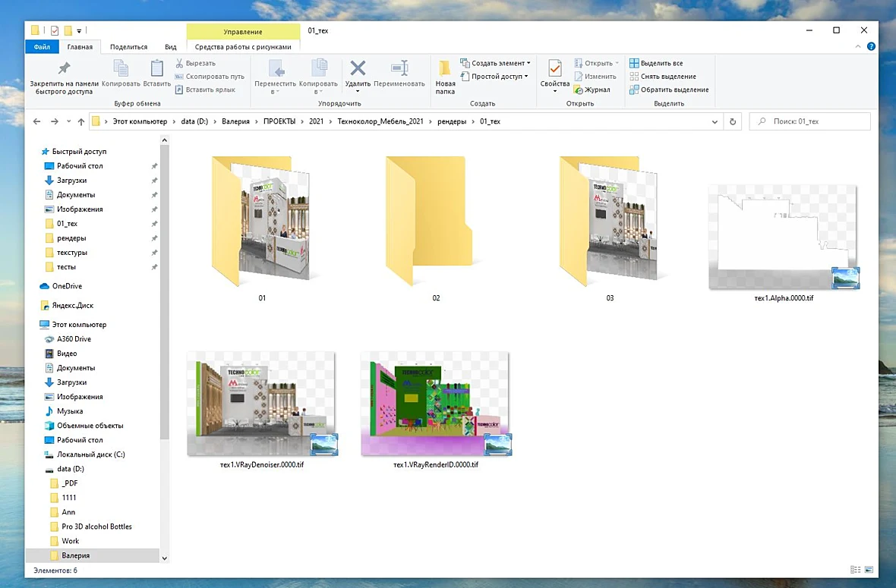Viewport: 896px width, 588px height.
Task: Invert selection with Обратить выделение
Action: tap(669, 90)
